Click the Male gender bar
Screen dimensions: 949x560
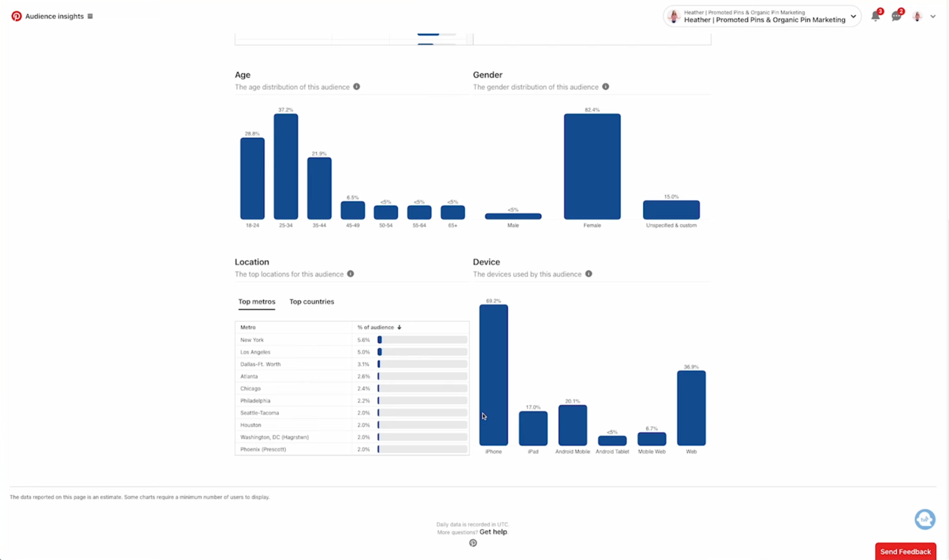coord(513,216)
